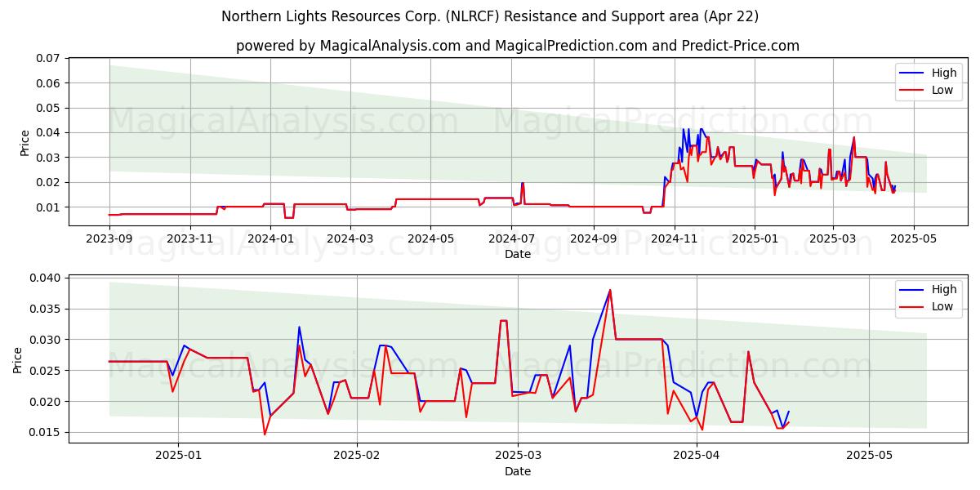Click the bottom chart 'Date' axis label
The height and width of the screenshot is (490, 980).
518,471
